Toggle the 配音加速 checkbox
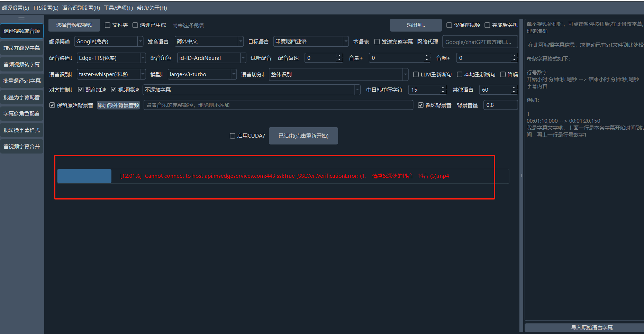 pyautogui.click(x=81, y=90)
